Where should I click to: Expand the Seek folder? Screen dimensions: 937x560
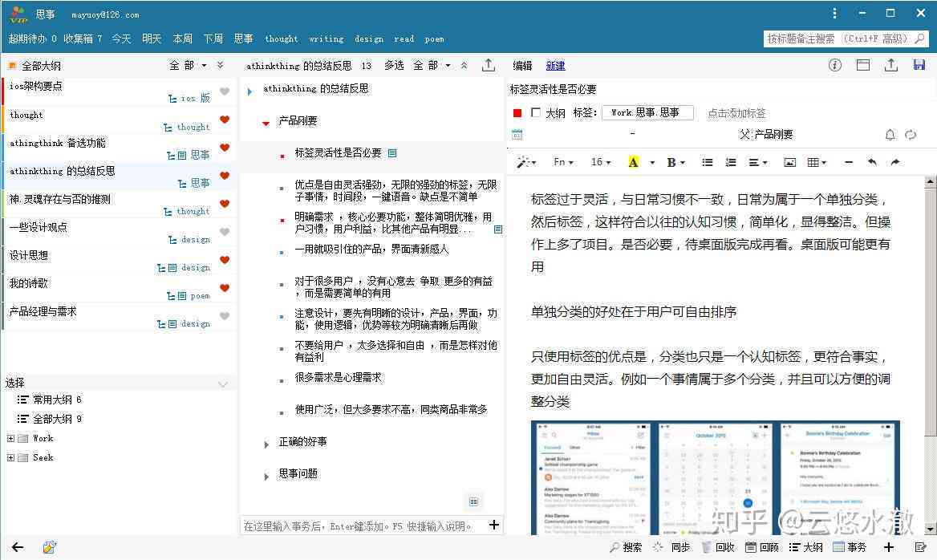10,457
